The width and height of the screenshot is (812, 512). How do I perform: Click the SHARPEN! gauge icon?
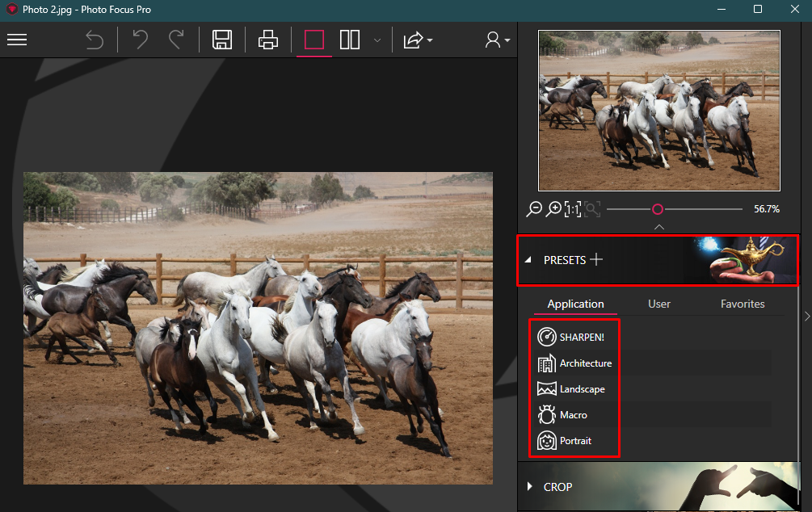point(546,337)
